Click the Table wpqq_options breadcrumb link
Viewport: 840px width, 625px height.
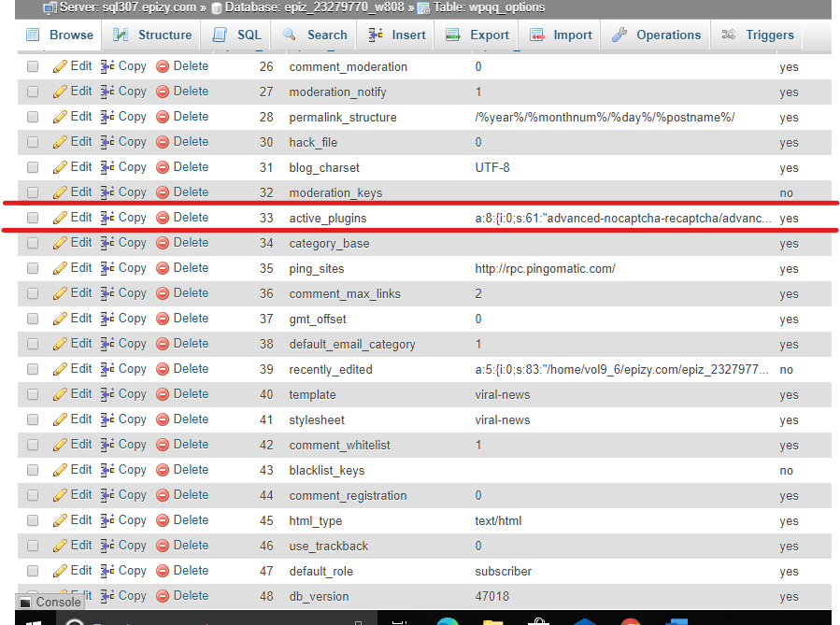(489, 7)
